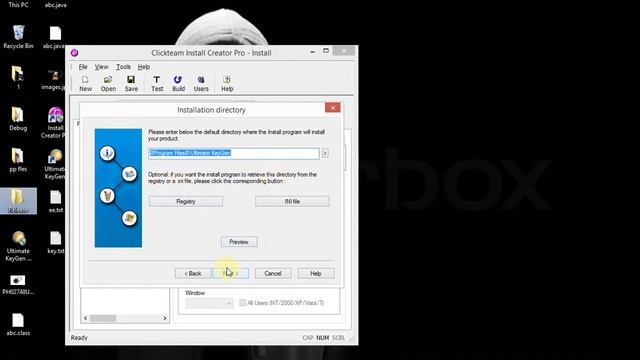This screenshot has width=640, height=360.
Task: Maximize the Install Creator Pro window
Action: pos(326,51)
